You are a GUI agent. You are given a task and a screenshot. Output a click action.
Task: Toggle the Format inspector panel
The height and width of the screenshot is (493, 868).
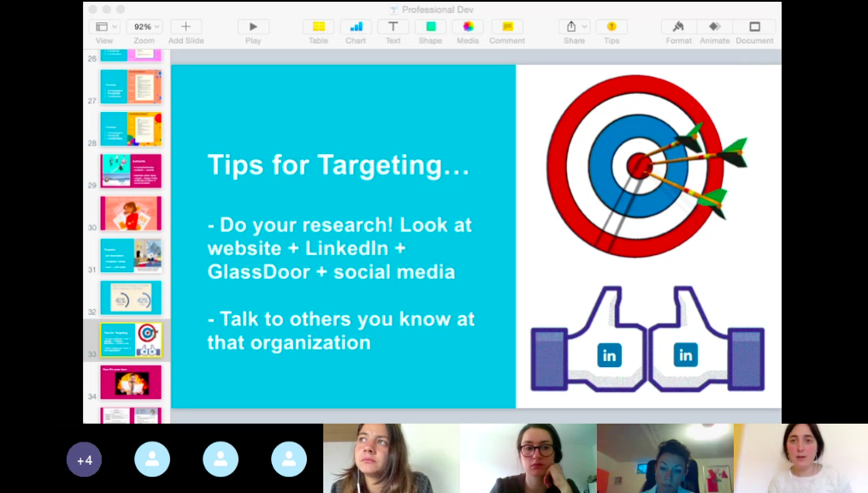[x=678, y=27]
